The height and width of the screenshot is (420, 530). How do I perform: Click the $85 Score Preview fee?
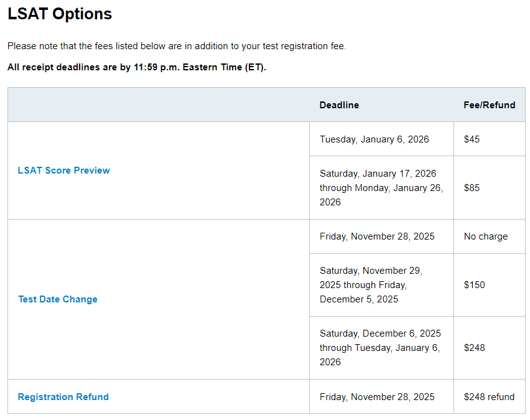(472, 188)
